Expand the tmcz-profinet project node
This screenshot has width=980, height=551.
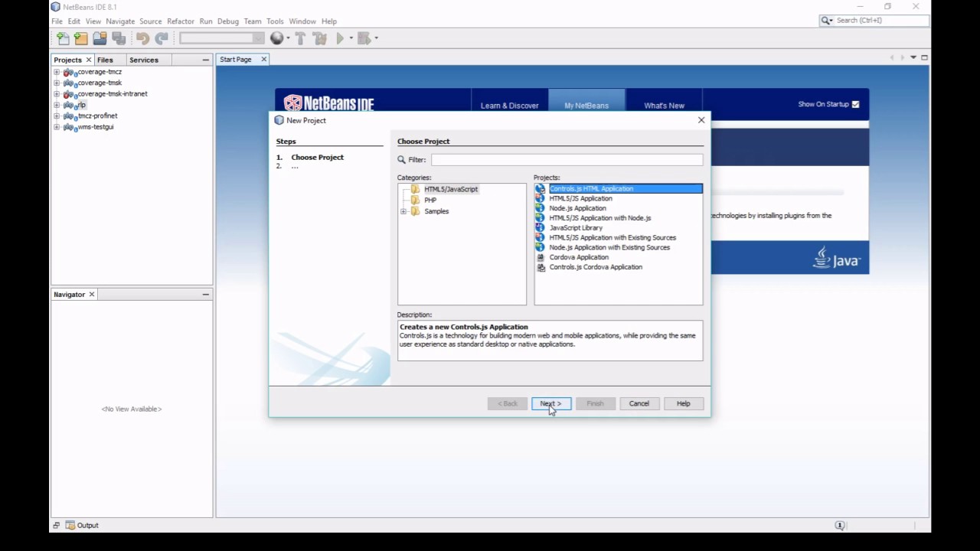57,116
